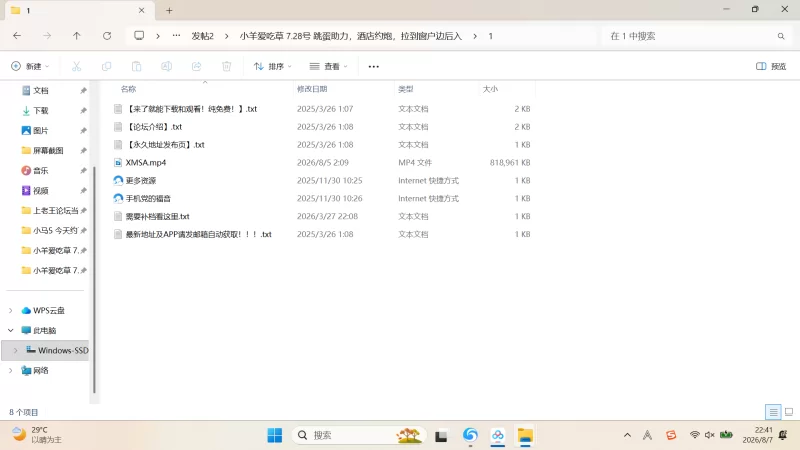Select the 最新地址及APP file
Viewport: 800px width, 450px height.
click(198, 234)
